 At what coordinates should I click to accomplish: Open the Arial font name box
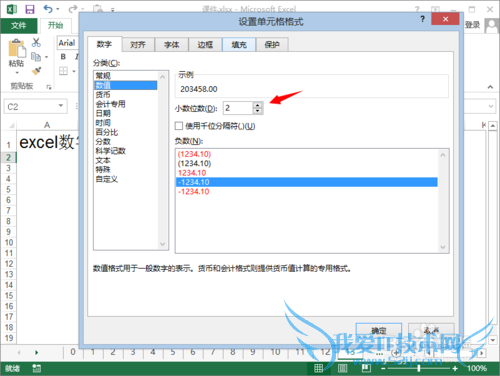[68, 43]
